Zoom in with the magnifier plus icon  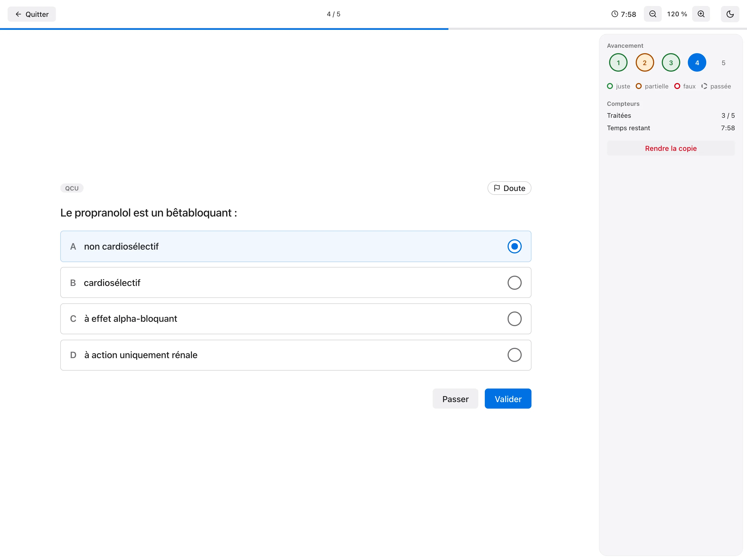pyautogui.click(x=701, y=14)
